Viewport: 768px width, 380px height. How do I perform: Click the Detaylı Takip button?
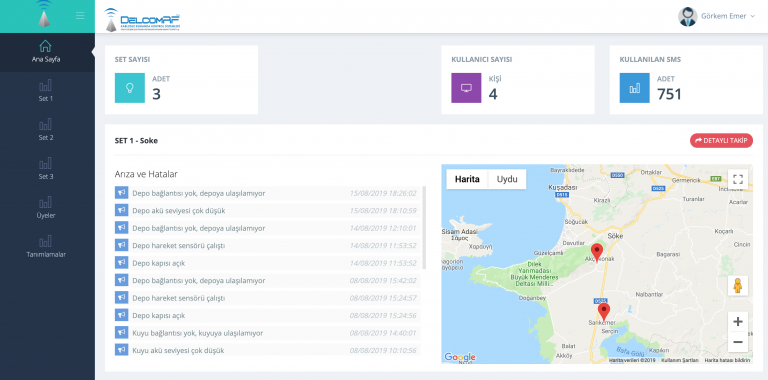coord(721,141)
